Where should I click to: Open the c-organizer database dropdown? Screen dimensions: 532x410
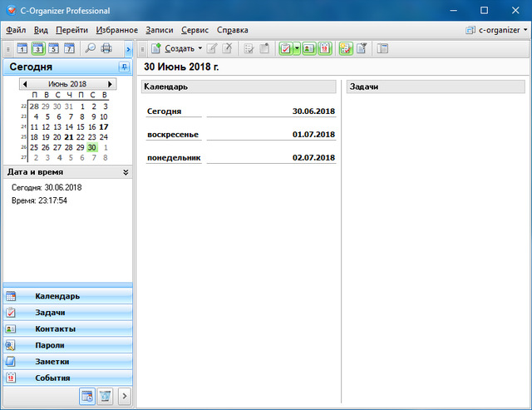coord(497,30)
